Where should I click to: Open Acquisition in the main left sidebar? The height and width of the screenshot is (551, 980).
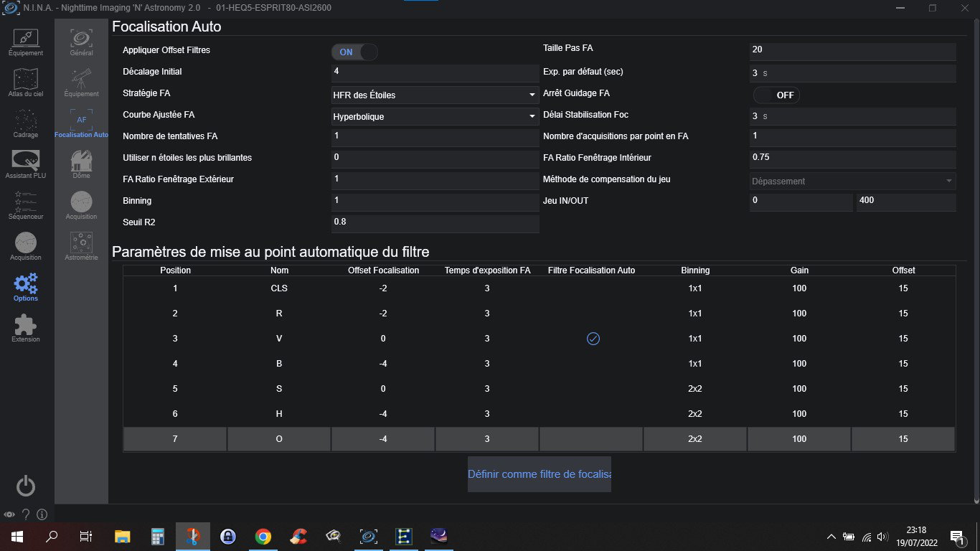point(26,246)
